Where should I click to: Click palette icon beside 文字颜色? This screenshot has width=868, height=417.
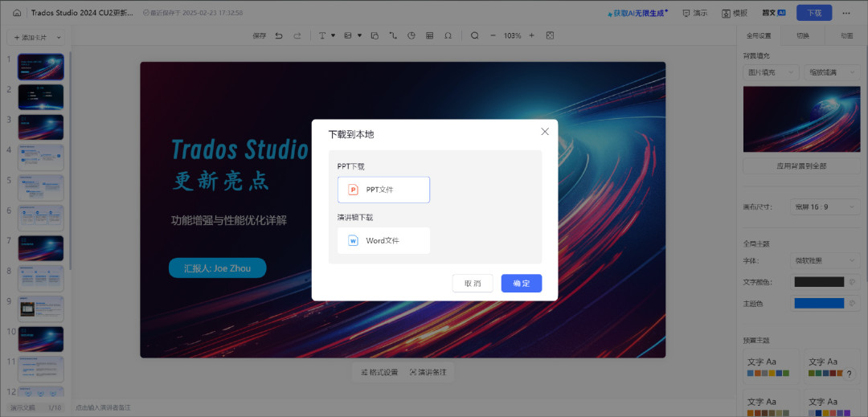(853, 282)
